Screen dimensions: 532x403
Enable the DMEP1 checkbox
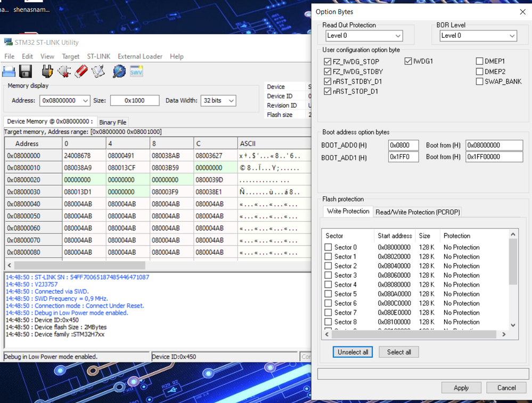coord(479,61)
